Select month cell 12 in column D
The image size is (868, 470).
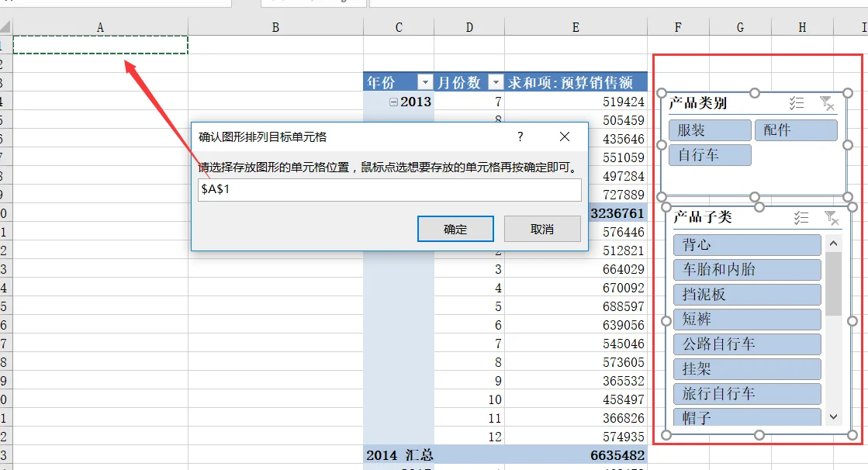(469, 437)
